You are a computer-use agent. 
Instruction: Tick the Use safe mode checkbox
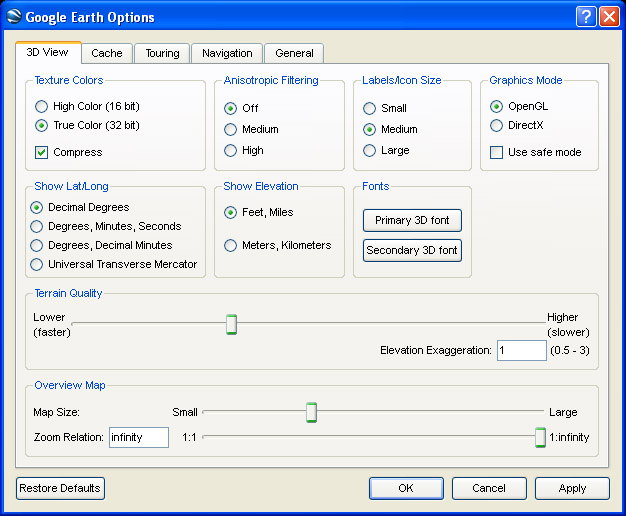tap(497, 152)
